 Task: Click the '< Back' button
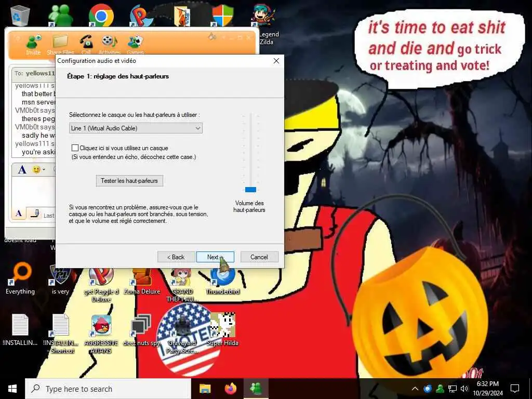[176, 257]
